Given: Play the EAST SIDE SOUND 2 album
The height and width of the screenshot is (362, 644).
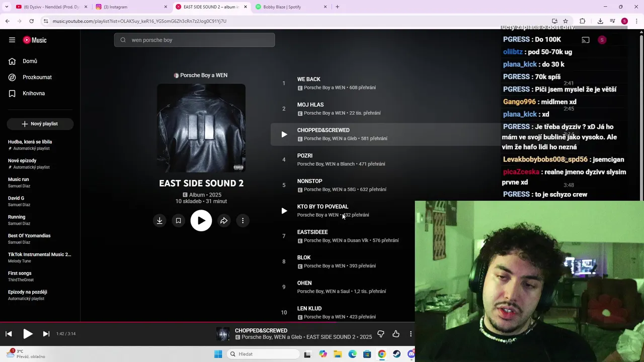Looking at the screenshot, I should point(201,221).
